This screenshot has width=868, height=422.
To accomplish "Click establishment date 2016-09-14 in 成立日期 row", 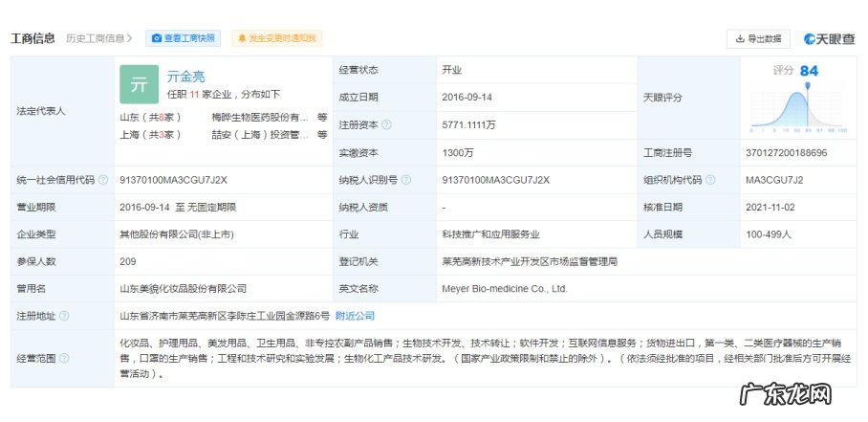I will [467, 98].
